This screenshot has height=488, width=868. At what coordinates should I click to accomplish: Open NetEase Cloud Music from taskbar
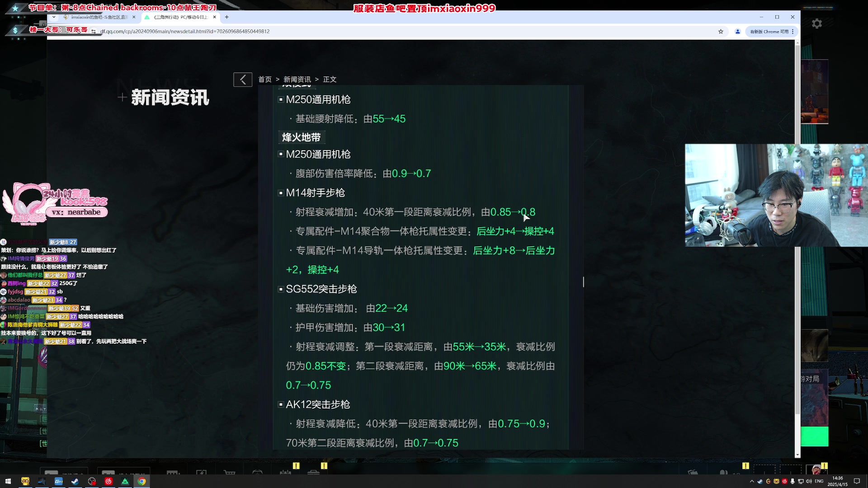pyautogui.click(x=108, y=481)
